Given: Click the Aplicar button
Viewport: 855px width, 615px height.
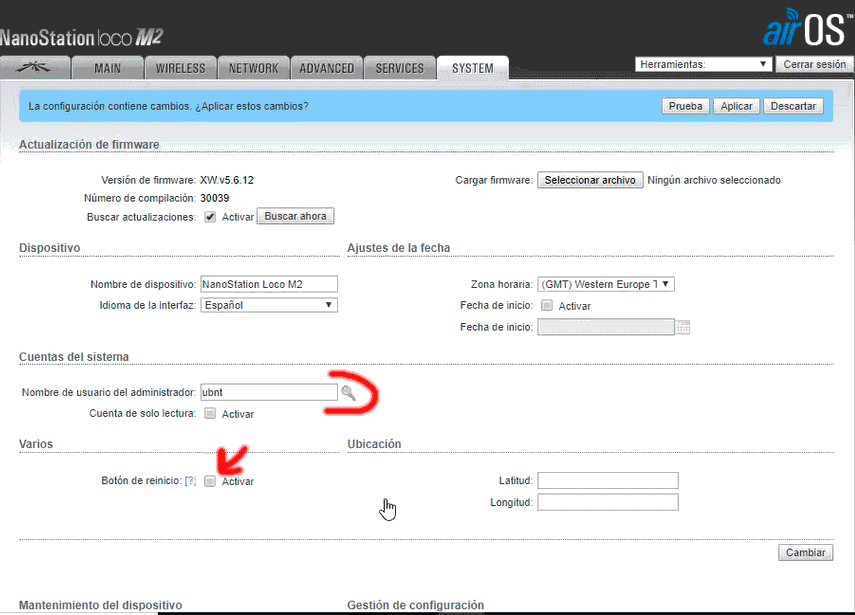Looking at the screenshot, I should (x=736, y=106).
